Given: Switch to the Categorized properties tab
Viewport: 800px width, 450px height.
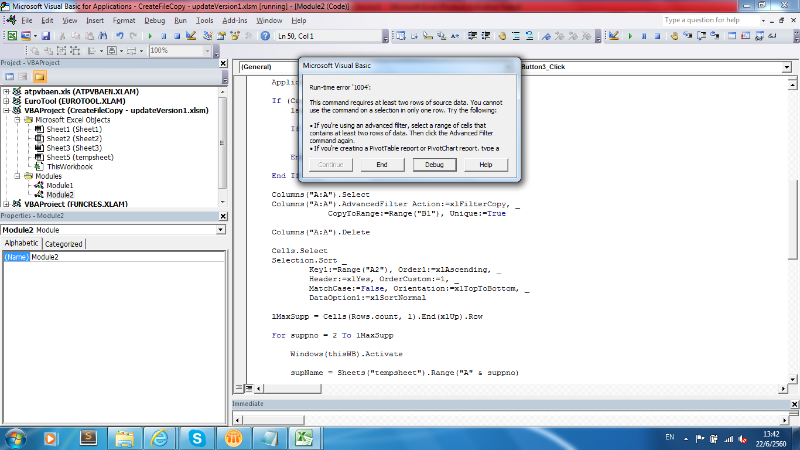Looking at the screenshot, I should click(64, 243).
